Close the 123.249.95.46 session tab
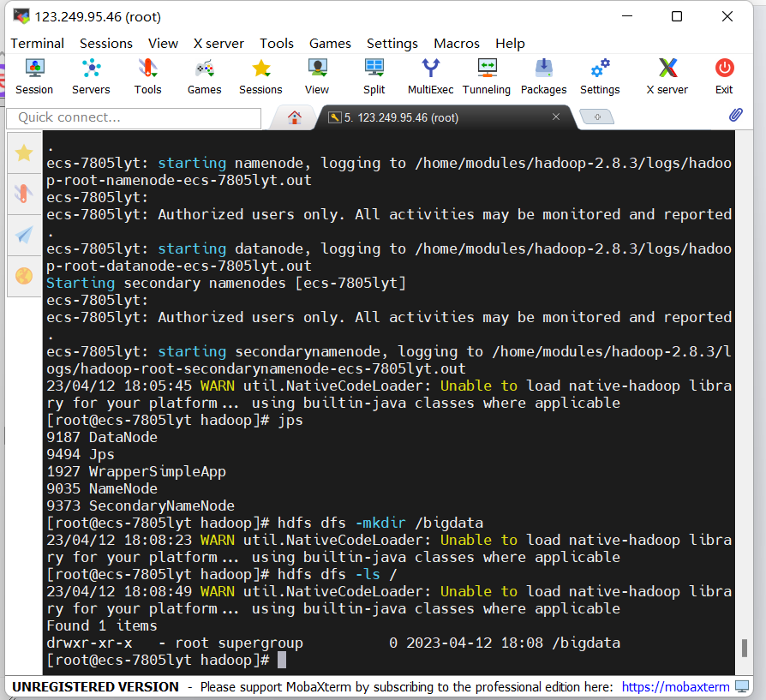 pos(556,117)
